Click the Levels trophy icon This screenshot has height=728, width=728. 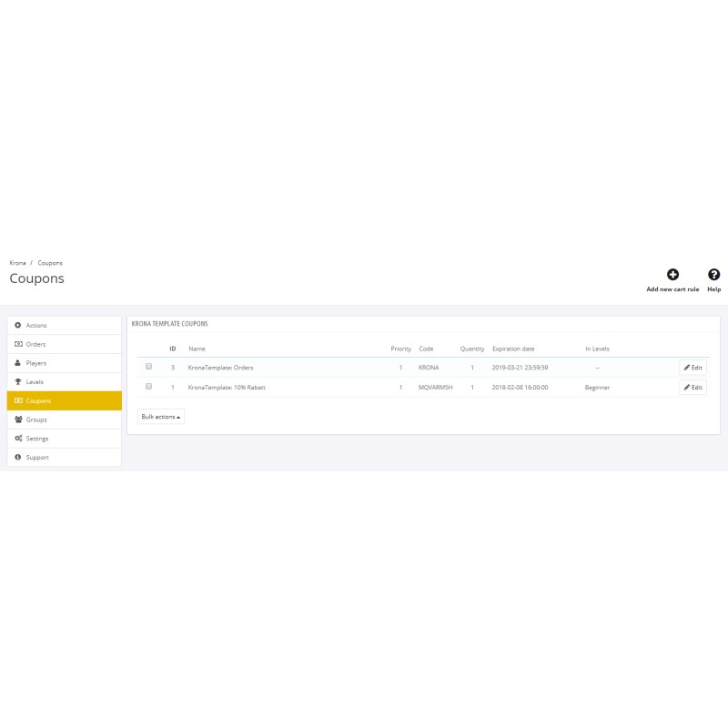[18, 382]
